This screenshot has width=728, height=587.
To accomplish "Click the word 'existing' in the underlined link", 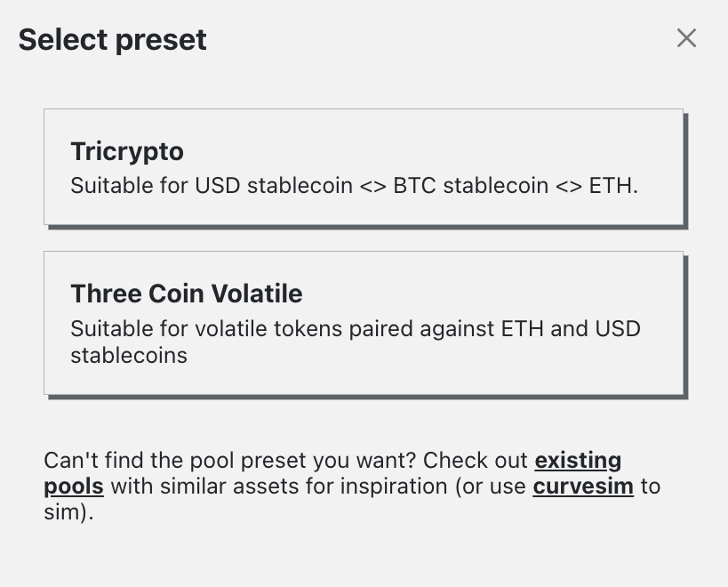I will (578, 461).
